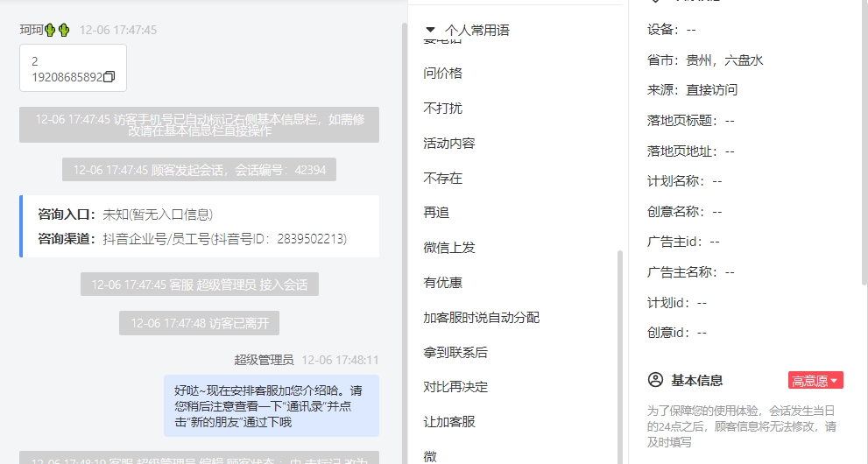Click the right info panel scrollbar
The image size is (868, 464).
coord(864,144)
